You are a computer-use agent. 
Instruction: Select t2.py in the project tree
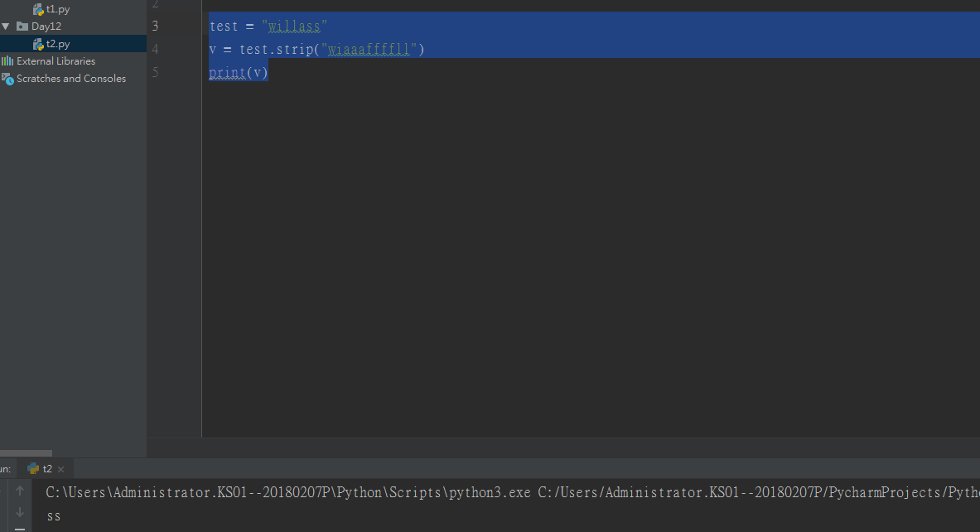click(x=58, y=44)
